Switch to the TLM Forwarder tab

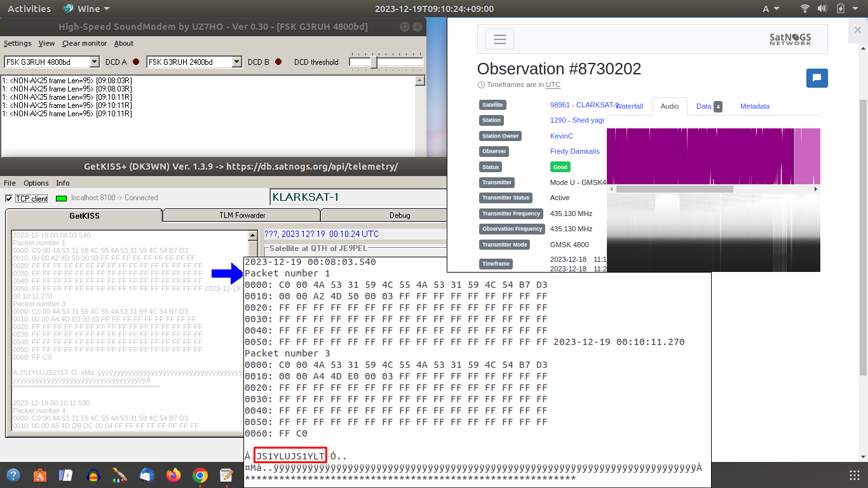241,215
